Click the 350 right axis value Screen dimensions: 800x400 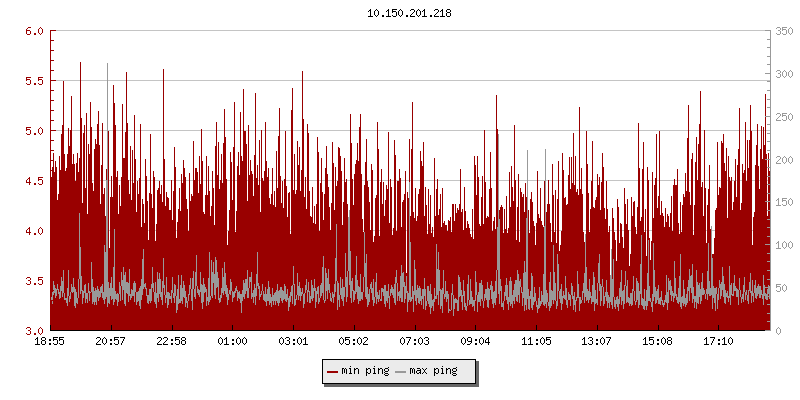coord(783,31)
